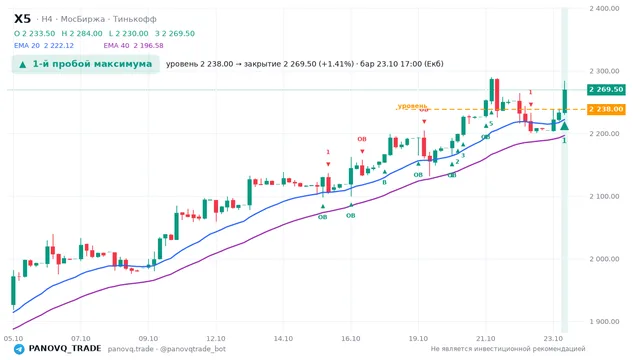Click the green up arrow next to label 5

click(x=486, y=126)
